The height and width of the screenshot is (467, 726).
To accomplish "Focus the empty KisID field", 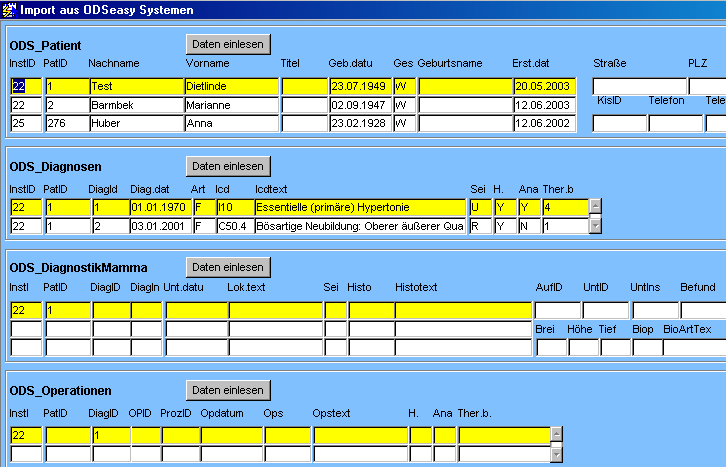I will pyautogui.click(x=619, y=124).
